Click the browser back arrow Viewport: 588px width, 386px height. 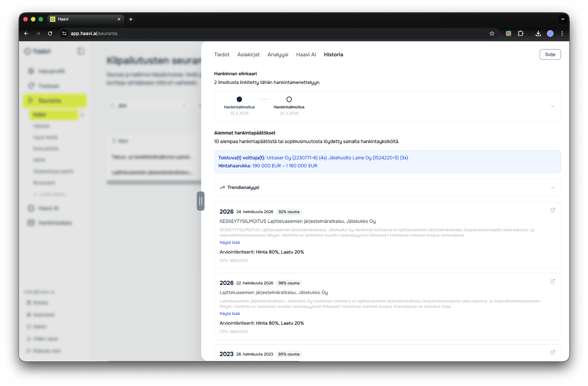point(26,33)
